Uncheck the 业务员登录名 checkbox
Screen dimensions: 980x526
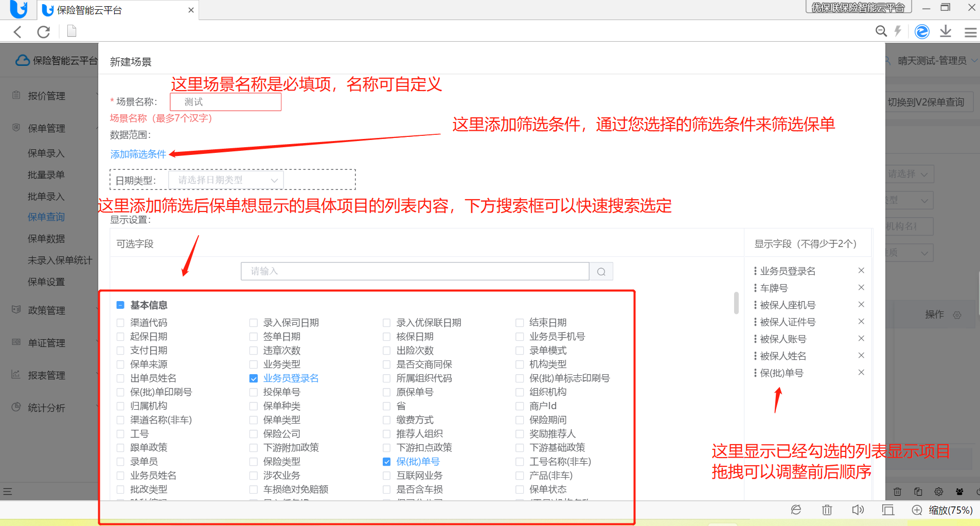pos(254,378)
